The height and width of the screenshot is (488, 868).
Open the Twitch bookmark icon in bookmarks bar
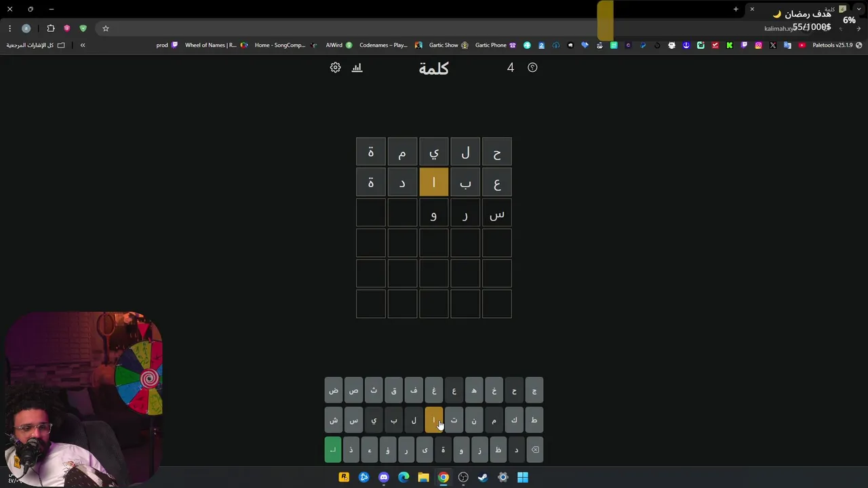[x=744, y=45]
